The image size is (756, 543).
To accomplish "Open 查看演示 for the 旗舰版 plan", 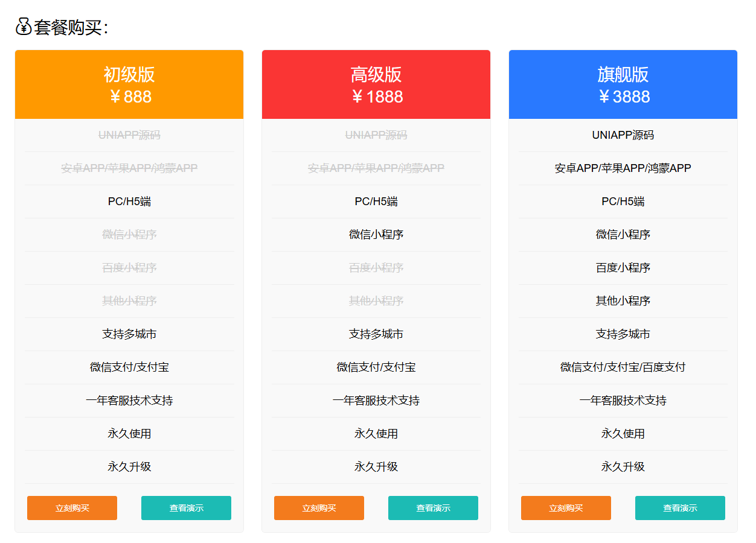I will (x=680, y=508).
